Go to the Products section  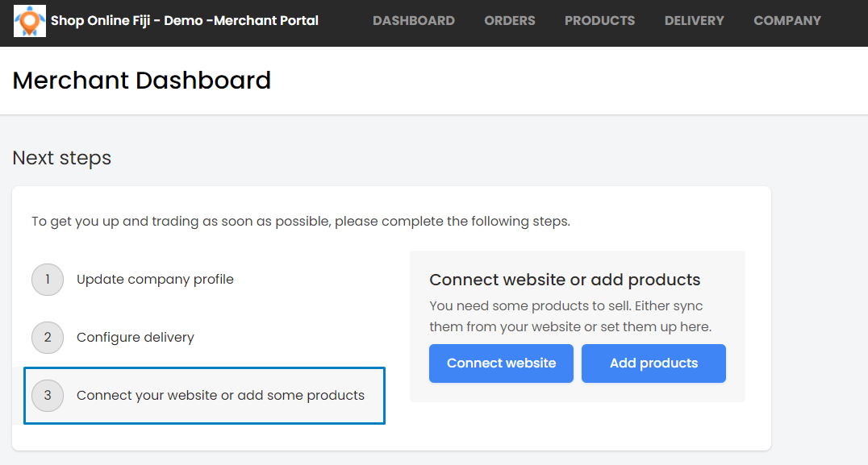tap(599, 21)
